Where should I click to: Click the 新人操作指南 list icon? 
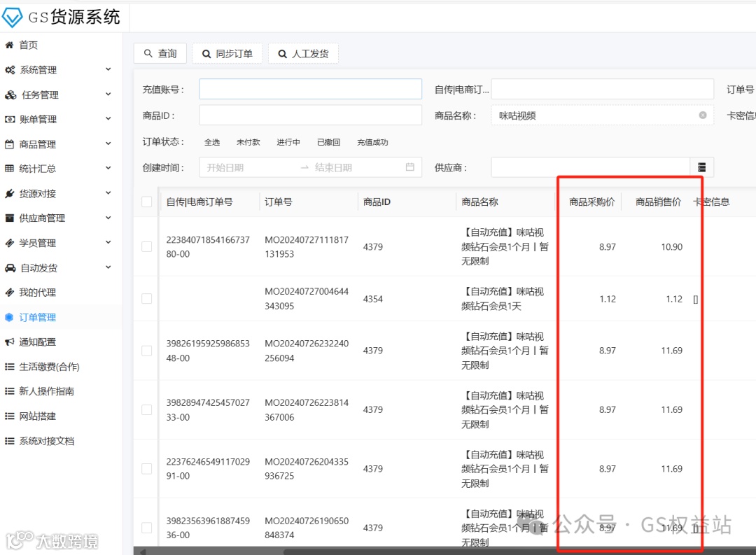coord(9,391)
